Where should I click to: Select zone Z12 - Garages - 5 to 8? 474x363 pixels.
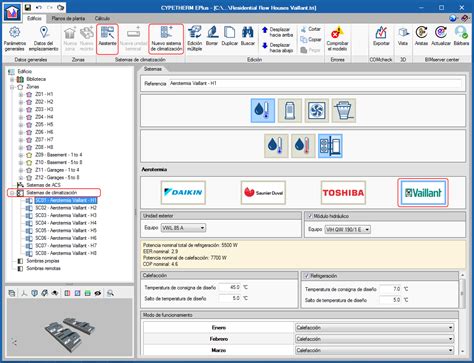pyautogui.click(x=57, y=178)
